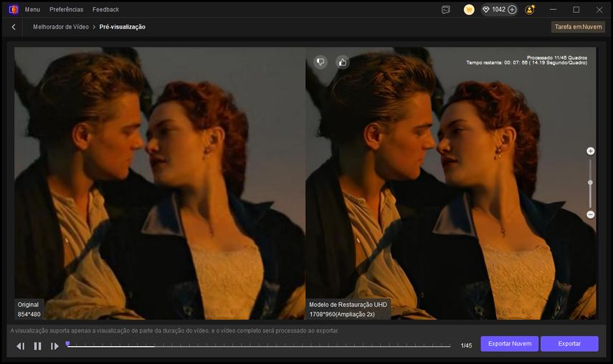Open the shopping cart store icon

pyautogui.click(x=469, y=9)
